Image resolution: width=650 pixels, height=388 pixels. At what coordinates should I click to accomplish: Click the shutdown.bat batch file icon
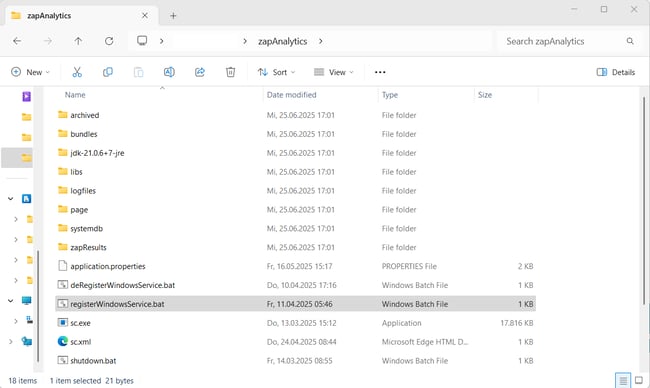point(63,361)
